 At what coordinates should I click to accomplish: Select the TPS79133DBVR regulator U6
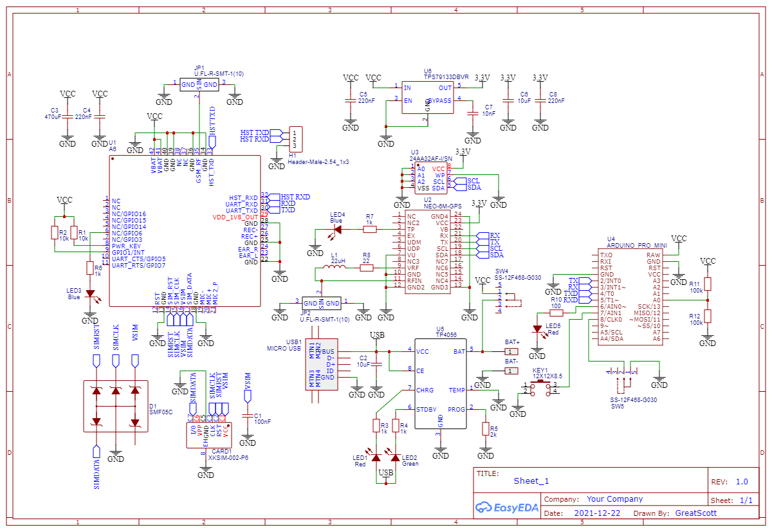click(x=428, y=96)
